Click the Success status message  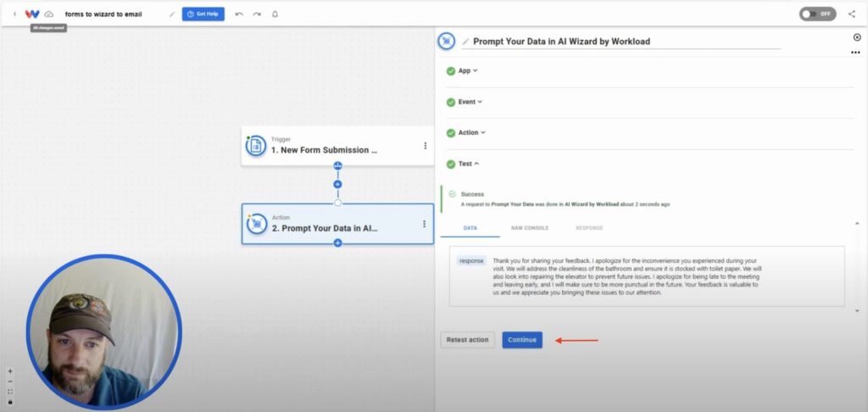[565, 199]
